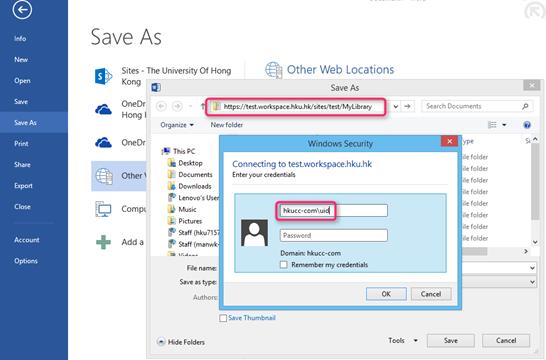Select the Staff (hku7157 network drive
This screenshot has height=360, width=546.
194,233
